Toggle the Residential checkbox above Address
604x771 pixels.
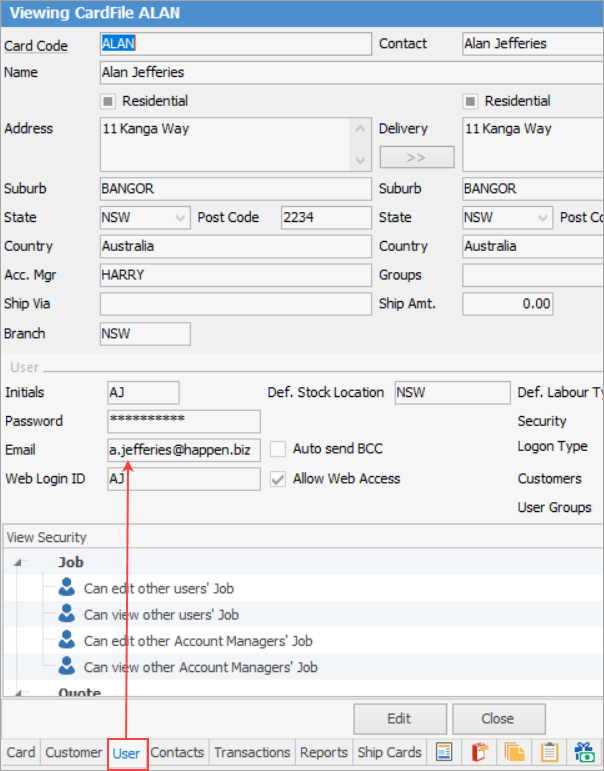point(109,101)
